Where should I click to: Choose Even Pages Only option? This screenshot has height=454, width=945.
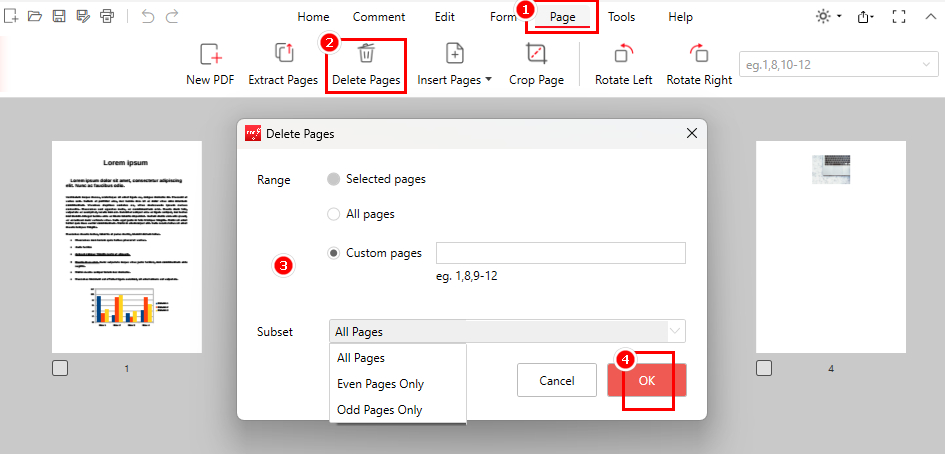coord(398,383)
